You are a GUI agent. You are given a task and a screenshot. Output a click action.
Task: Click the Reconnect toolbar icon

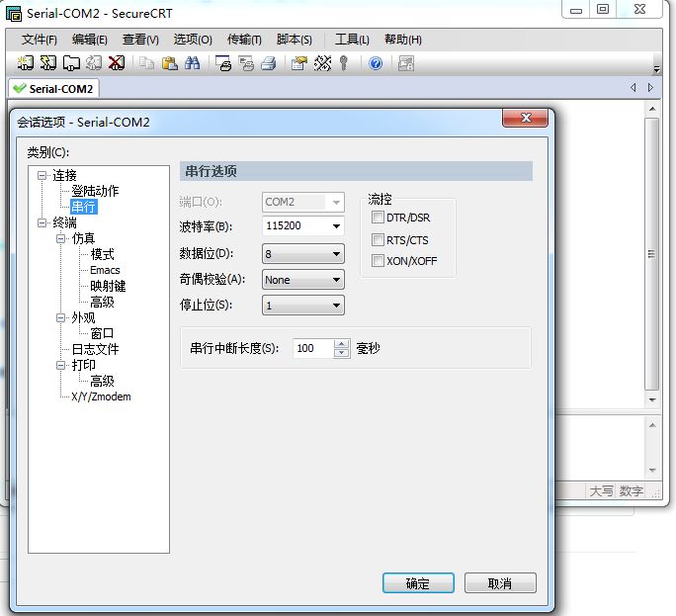coord(94,63)
